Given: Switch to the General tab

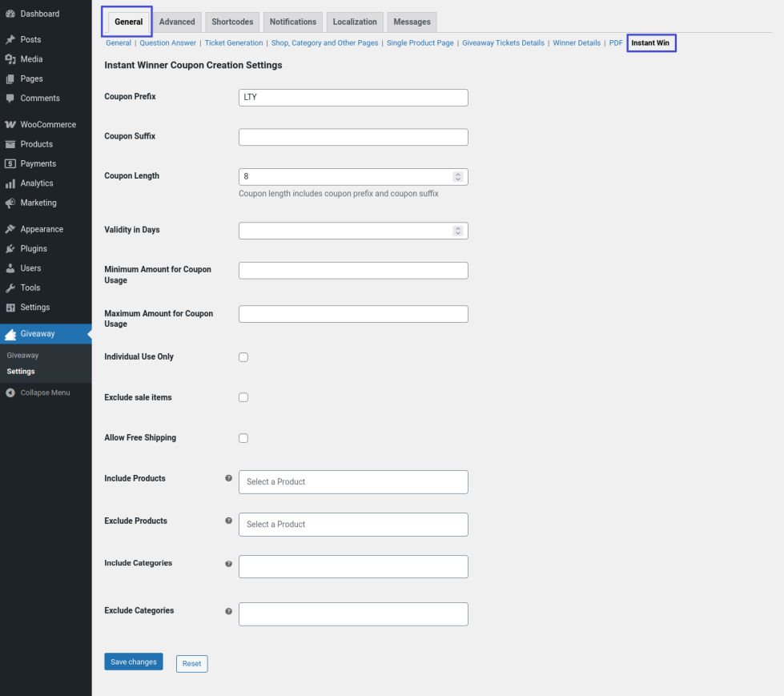Looking at the screenshot, I should tap(128, 22).
